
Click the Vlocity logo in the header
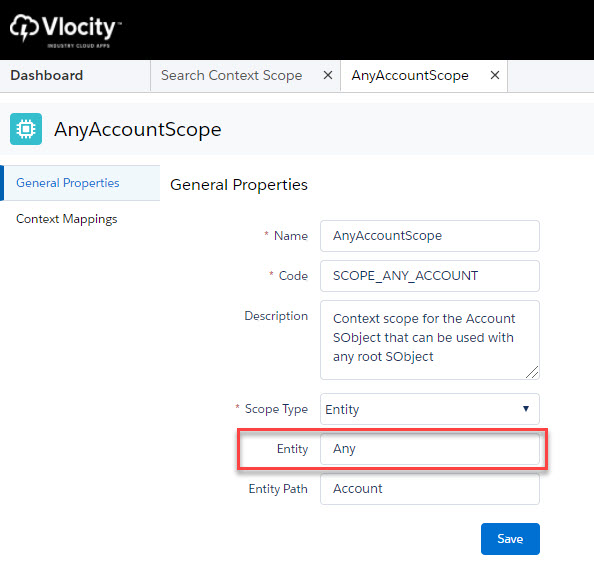click(65, 30)
